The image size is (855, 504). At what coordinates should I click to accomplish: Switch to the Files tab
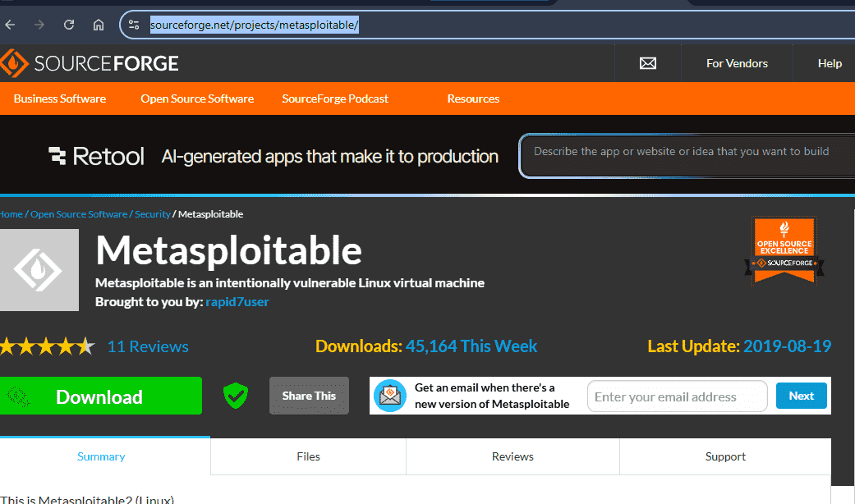point(308,456)
